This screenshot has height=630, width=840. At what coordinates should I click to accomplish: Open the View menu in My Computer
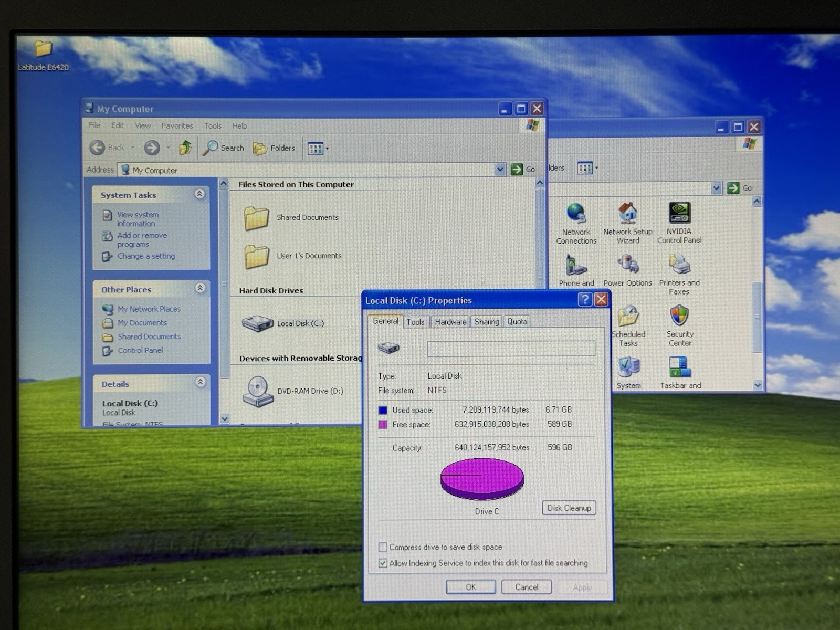tap(143, 125)
